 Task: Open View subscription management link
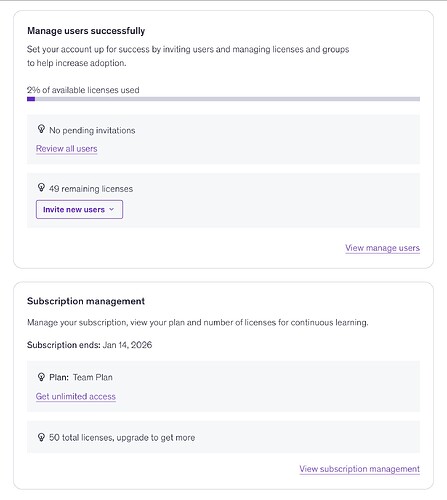pos(359,469)
